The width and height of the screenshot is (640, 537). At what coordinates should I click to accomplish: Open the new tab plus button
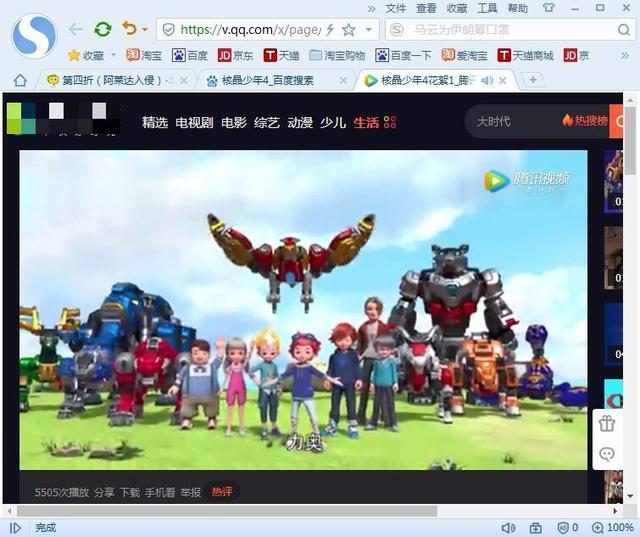pos(532,80)
